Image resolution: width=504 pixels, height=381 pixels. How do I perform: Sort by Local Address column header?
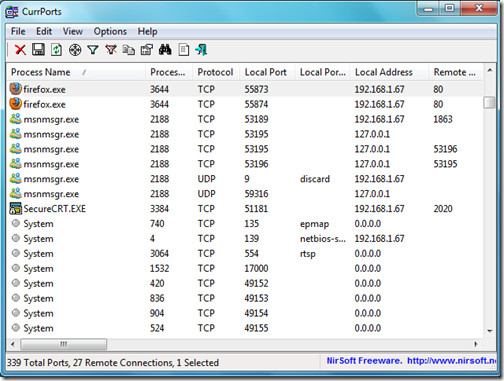pos(389,72)
